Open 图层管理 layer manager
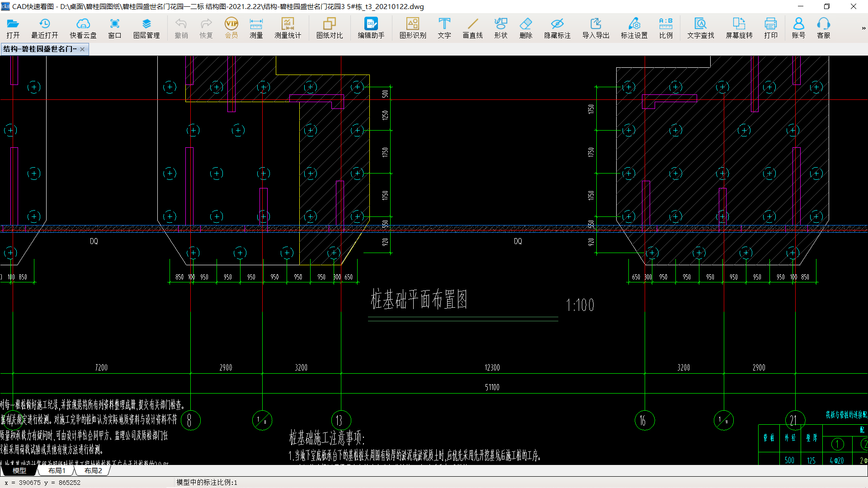The height and width of the screenshot is (488, 868). (x=146, y=28)
